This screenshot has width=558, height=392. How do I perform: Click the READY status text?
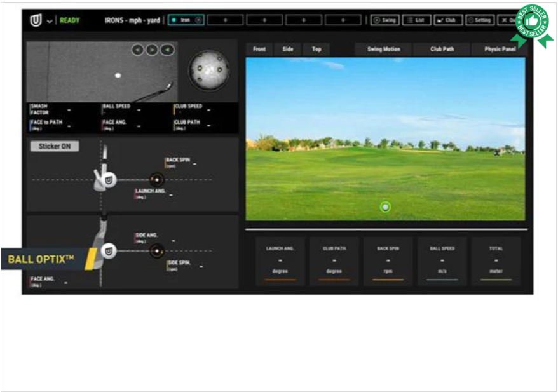69,20
